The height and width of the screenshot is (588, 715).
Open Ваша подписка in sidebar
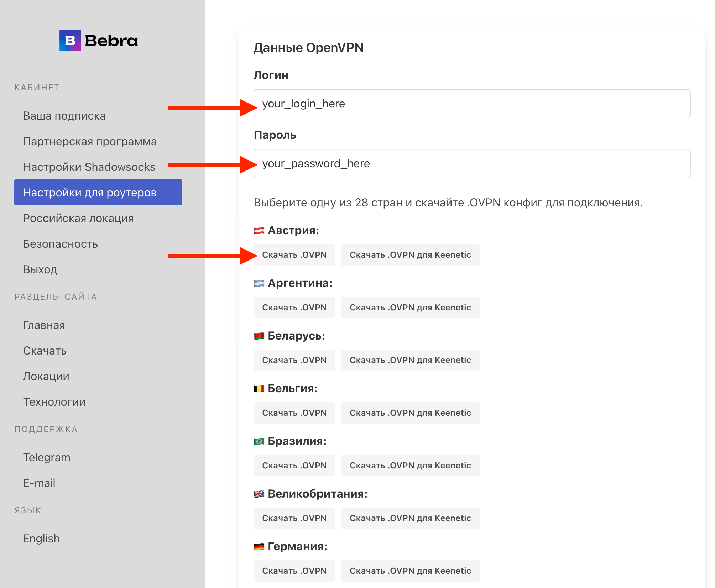[64, 116]
